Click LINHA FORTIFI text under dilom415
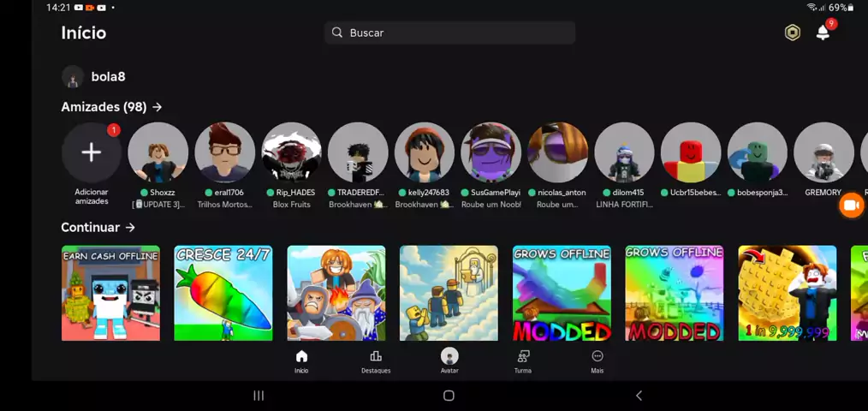Screen dimensions: 868x411 (x=624, y=205)
